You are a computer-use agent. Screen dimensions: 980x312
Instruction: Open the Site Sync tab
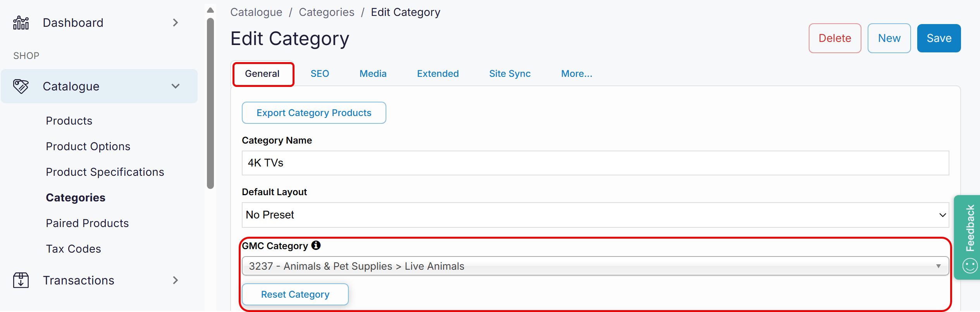click(510, 74)
